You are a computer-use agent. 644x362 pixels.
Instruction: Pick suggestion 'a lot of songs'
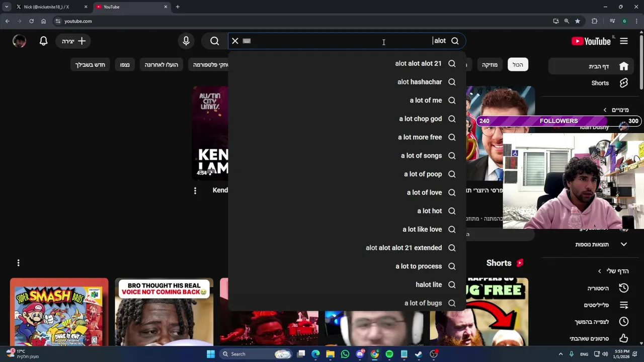click(x=347, y=156)
